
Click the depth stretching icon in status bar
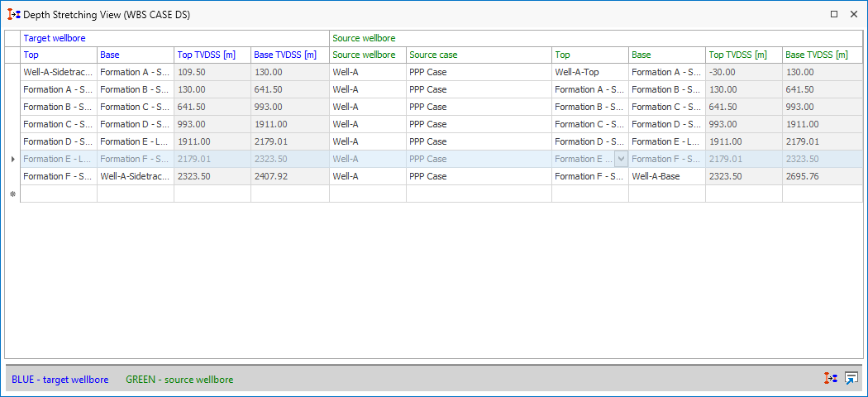tap(831, 379)
